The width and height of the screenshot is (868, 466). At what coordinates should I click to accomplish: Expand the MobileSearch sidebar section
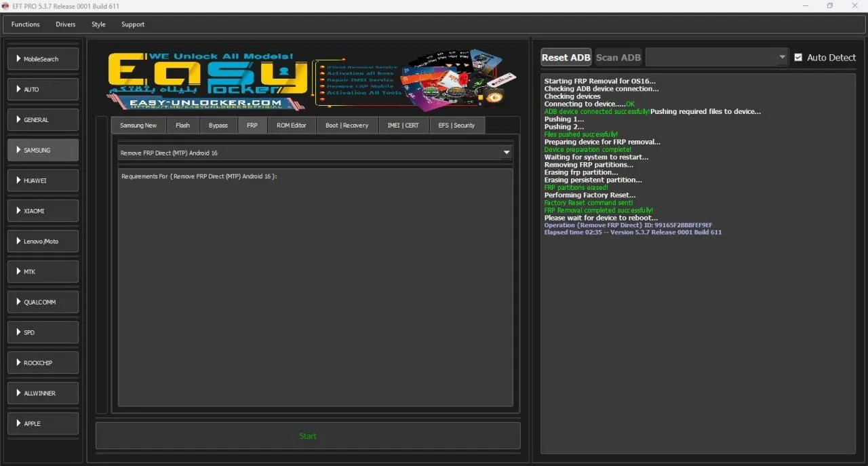tap(43, 59)
